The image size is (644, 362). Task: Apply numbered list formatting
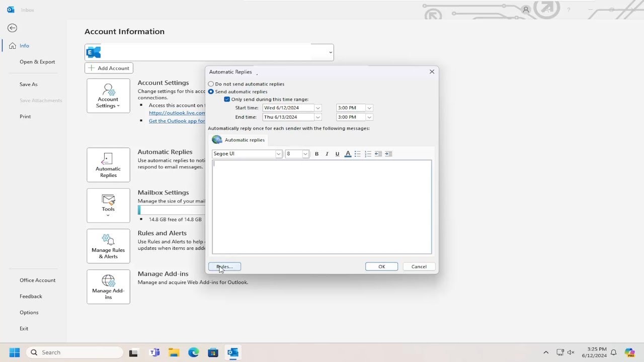coord(368,154)
